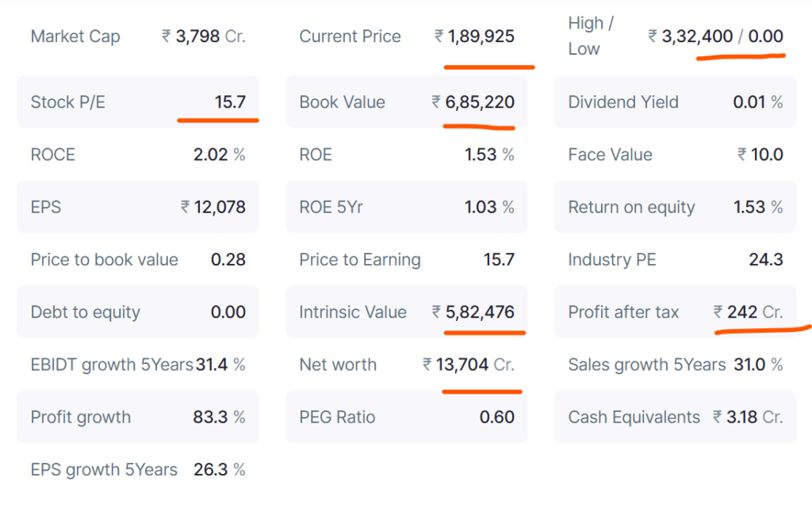Image resolution: width=812 pixels, height=508 pixels.
Task: Click the Debt to equity label
Action: point(85,312)
